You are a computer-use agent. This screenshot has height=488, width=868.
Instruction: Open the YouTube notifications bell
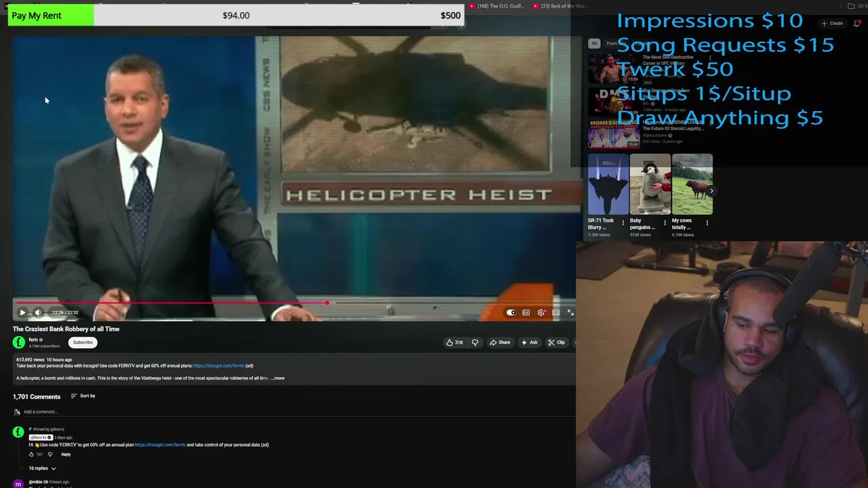tap(857, 23)
